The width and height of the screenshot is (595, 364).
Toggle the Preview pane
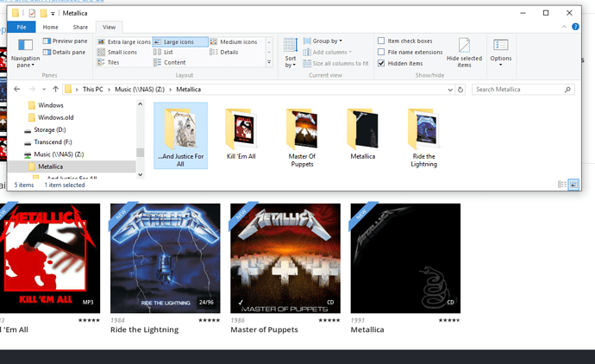[x=66, y=41]
